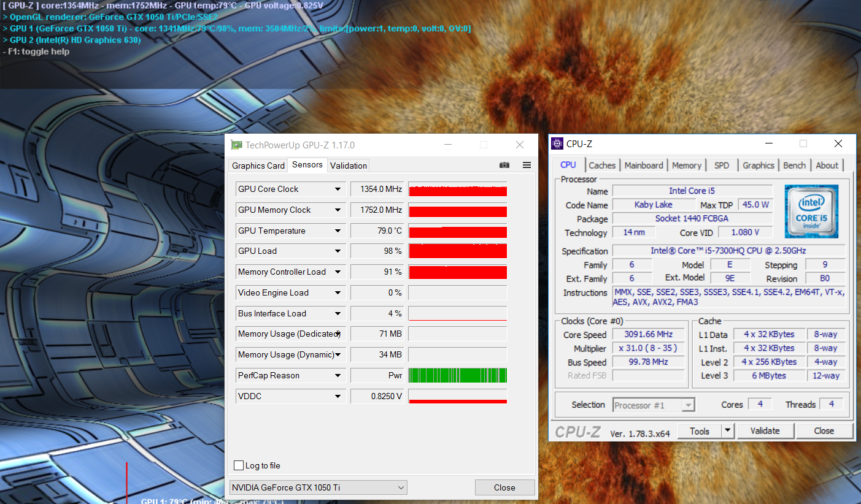Click the 1752.0 MHz memory clock value

coord(377,210)
